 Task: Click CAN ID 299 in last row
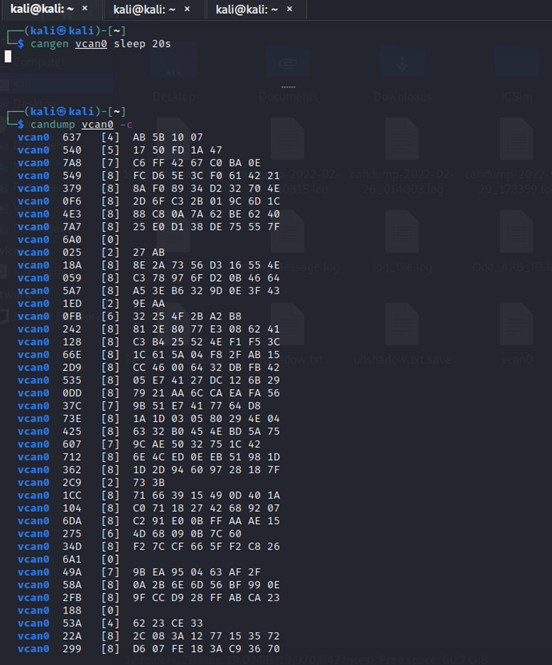(x=72, y=649)
